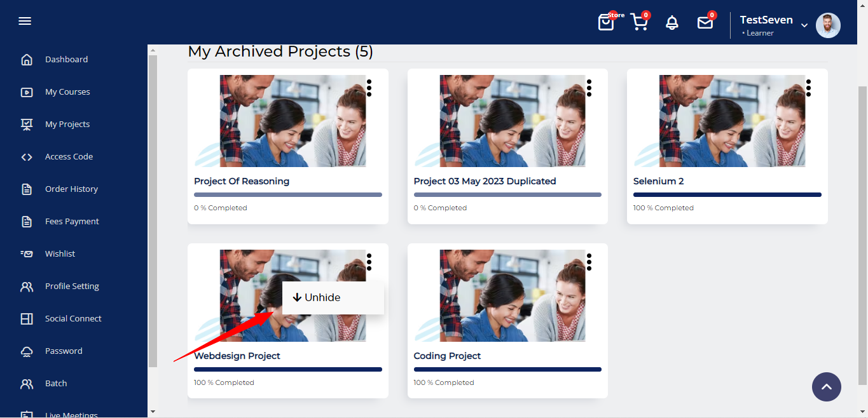Image resolution: width=868 pixels, height=418 pixels.
Task: Open the Store bag icon
Action: click(x=606, y=23)
